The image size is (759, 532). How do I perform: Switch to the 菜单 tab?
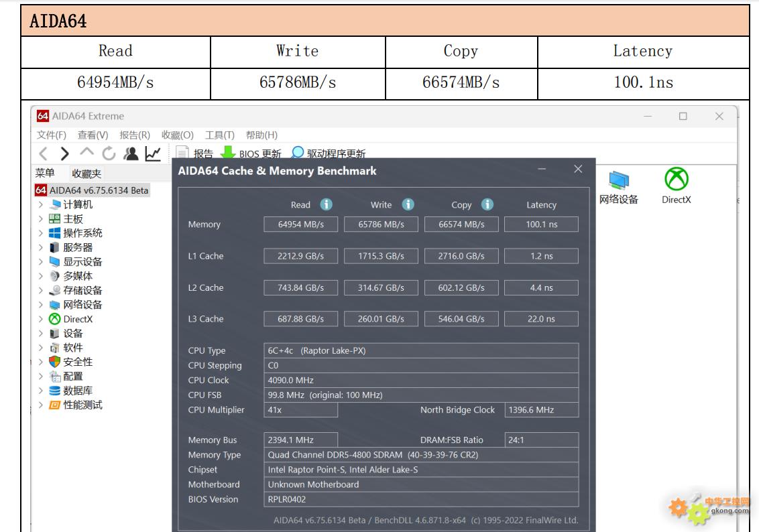[45, 173]
